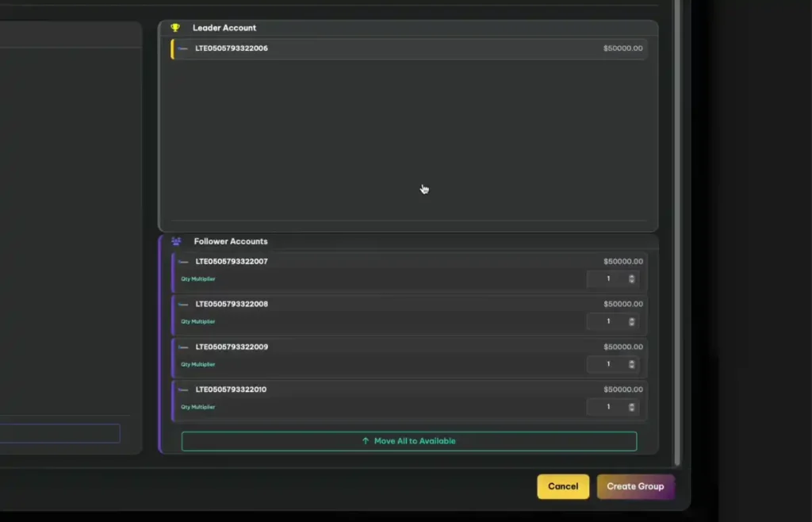Image resolution: width=812 pixels, height=522 pixels.
Task: Click the up-arrow icon in Move All button
Action: [364, 440]
